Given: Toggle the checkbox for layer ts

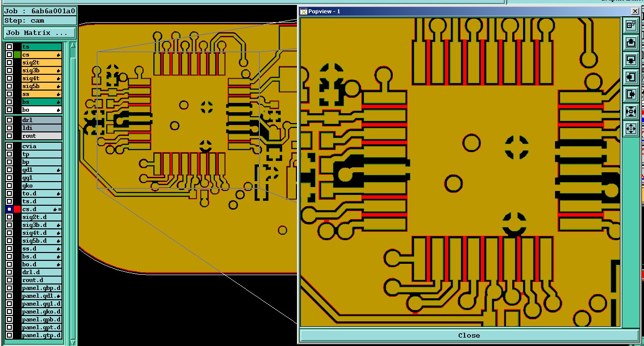Looking at the screenshot, I should tap(9, 47).
